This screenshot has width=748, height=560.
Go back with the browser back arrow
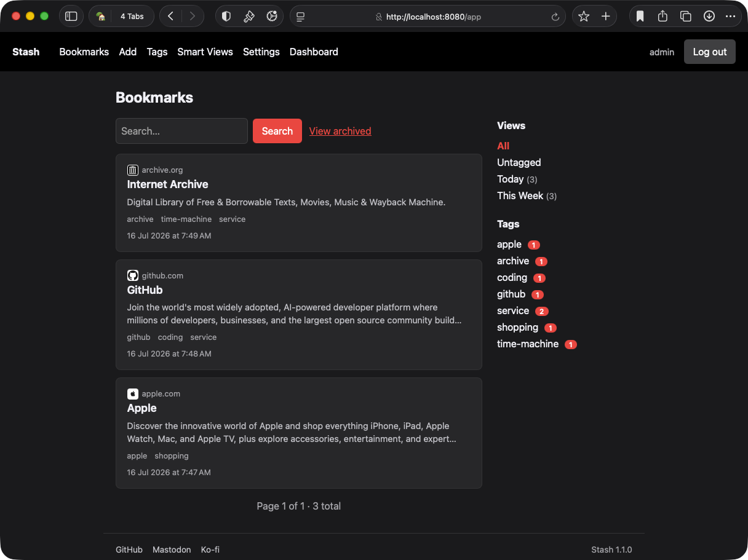pos(170,17)
